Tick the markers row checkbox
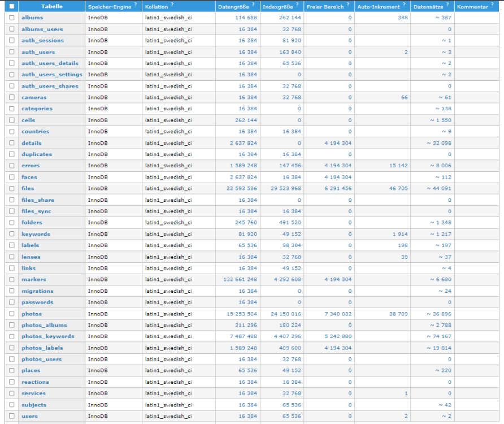 [12, 279]
